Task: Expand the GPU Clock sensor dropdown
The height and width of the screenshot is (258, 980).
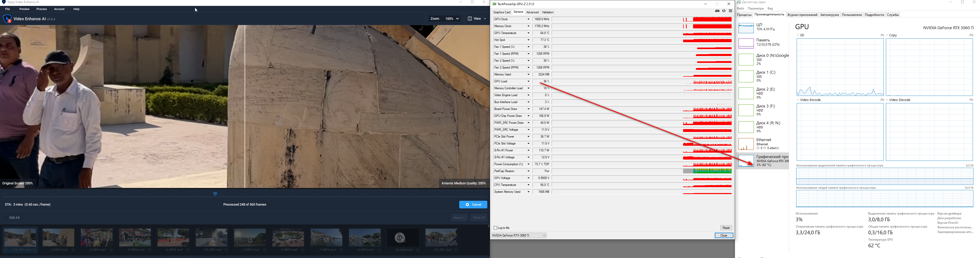Action: [x=528, y=19]
